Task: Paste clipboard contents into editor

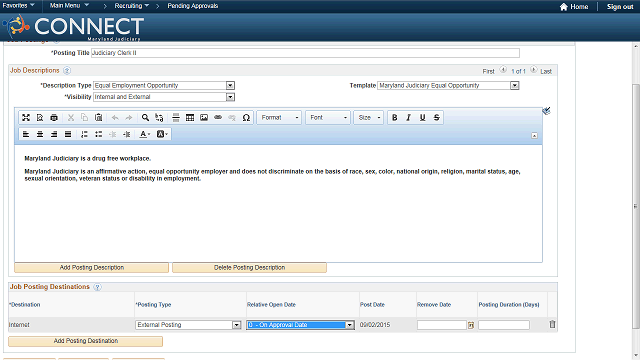Action: coord(98,118)
